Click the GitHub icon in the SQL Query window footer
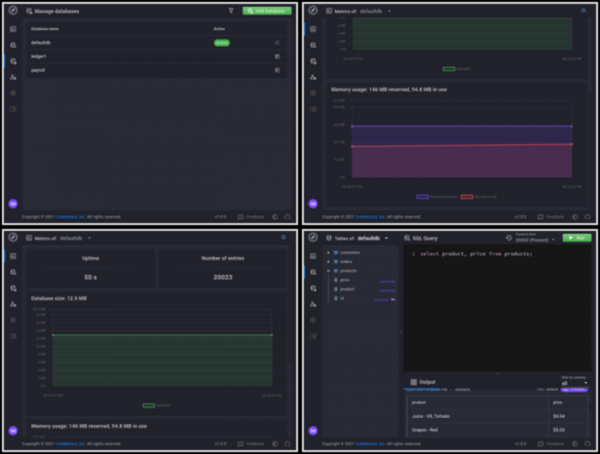Image resolution: width=600 pixels, height=454 pixels. pos(586,443)
